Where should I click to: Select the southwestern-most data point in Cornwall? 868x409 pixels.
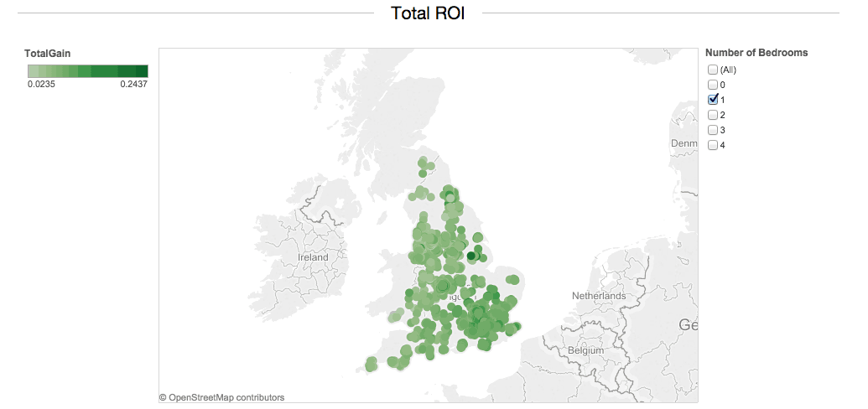[372, 364]
